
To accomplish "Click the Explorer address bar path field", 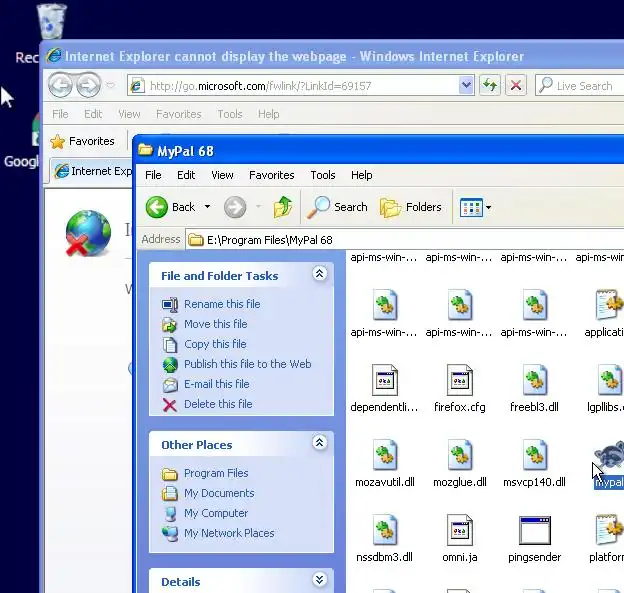I will pos(405,240).
